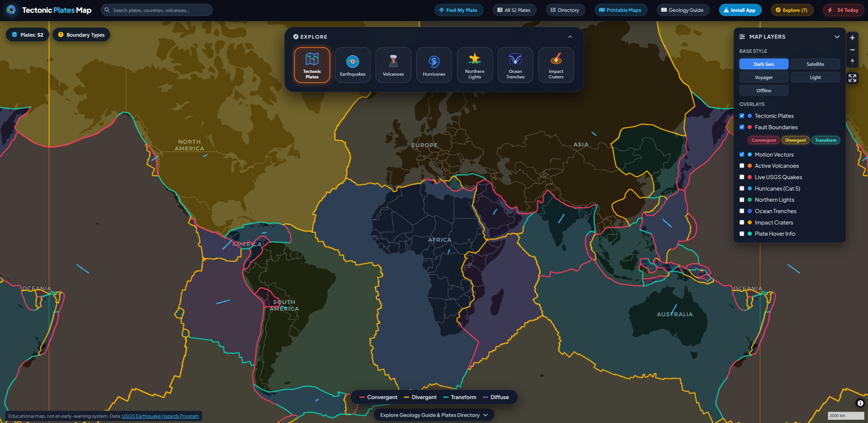Uncheck the Motion Vectors overlay
The height and width of the screenshot is (423, 868).
point(742,154)
